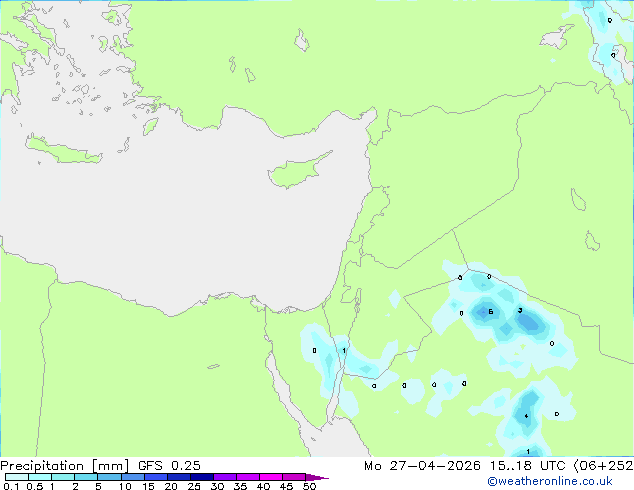
Task: Click the 10–15 mm legend swatch
Action: click(x=133, y=477)
